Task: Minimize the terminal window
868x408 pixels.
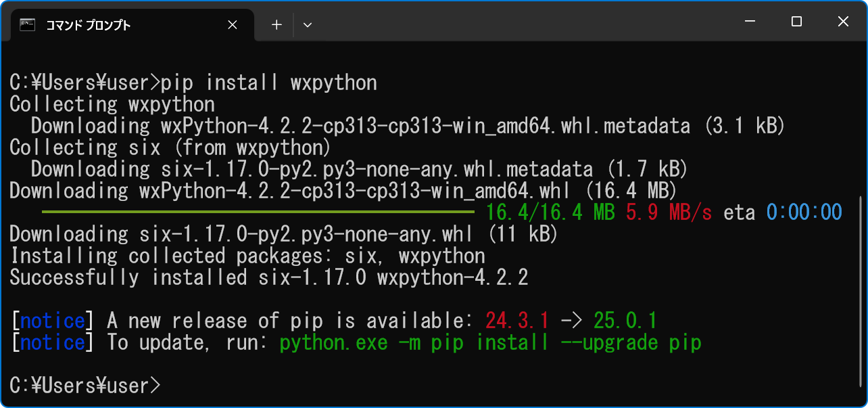Action: [750, 22]
